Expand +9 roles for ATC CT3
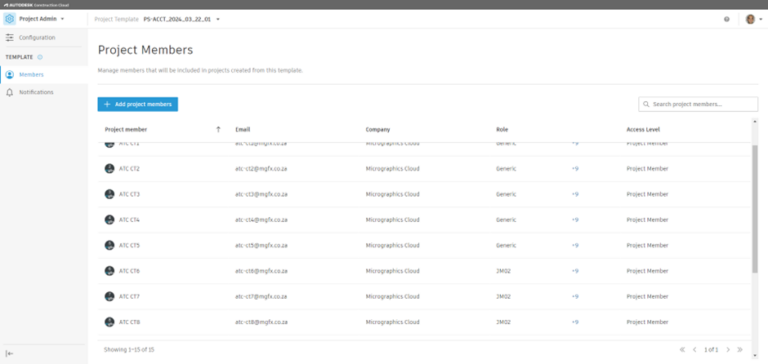This screenshot has height=364, width=768. click(x=575, y=194)
